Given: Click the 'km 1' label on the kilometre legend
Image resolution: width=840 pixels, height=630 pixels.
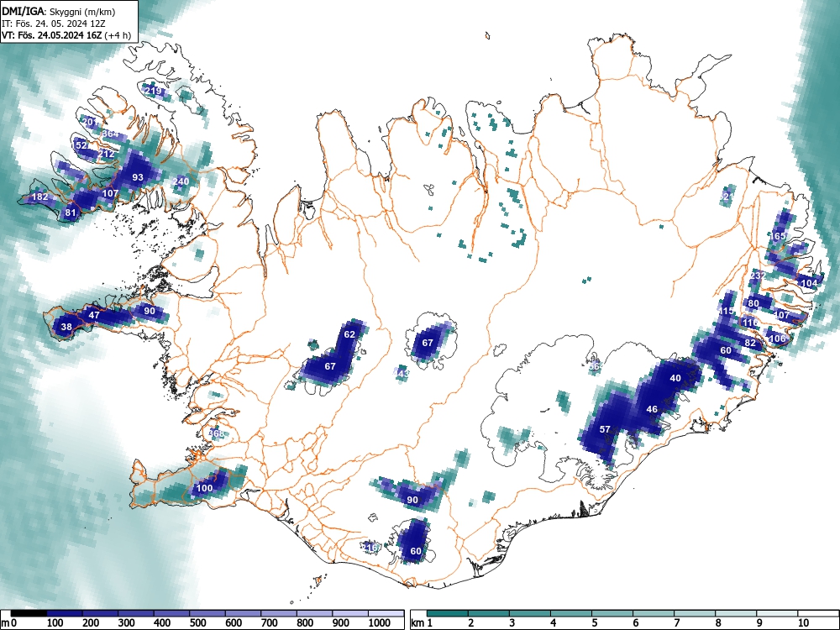Looking at the screenshot, I should 423,623.
